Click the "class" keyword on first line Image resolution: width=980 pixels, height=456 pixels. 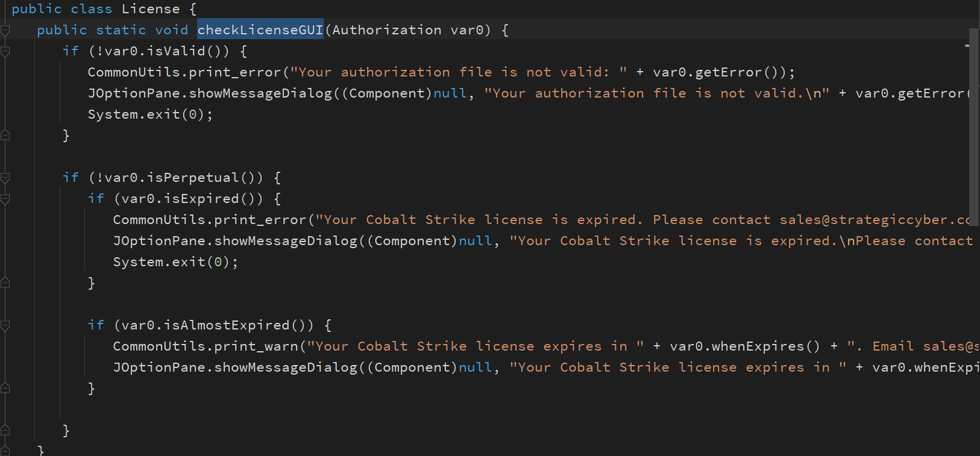coord(92,9)
